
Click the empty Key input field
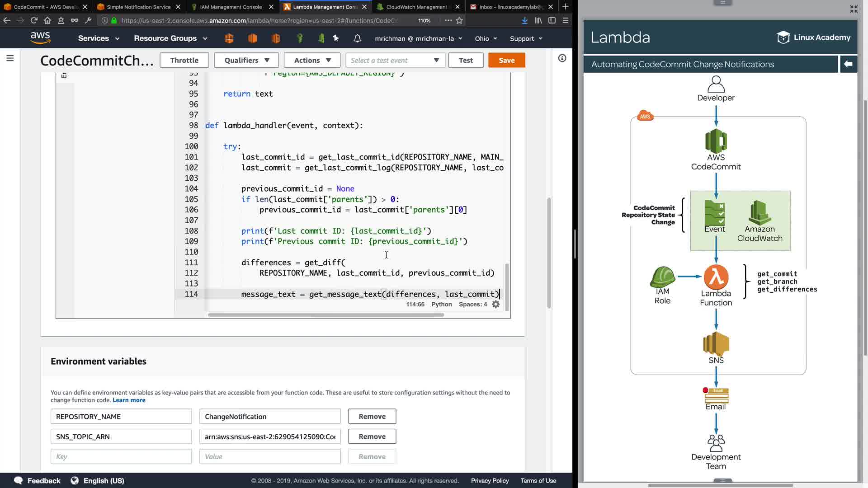pyautogui.click(x=121, y=456)
